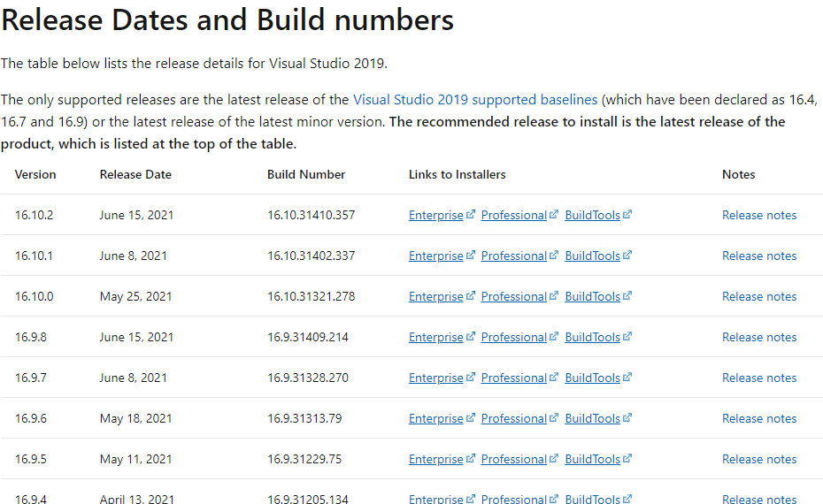Screen dimensions: 823x504
Task: Click the Build Number column header
Action: pos(306,174)
